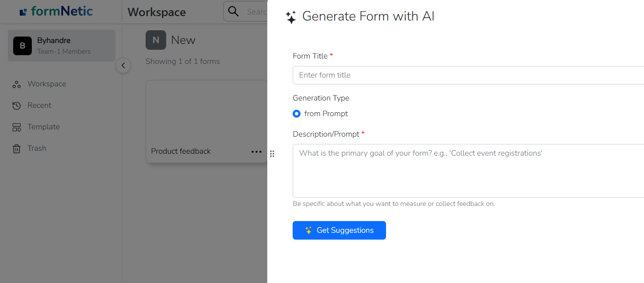Click the Template layout icon
The height and width of the screenshot is (283, 644).
pos(17,127)
